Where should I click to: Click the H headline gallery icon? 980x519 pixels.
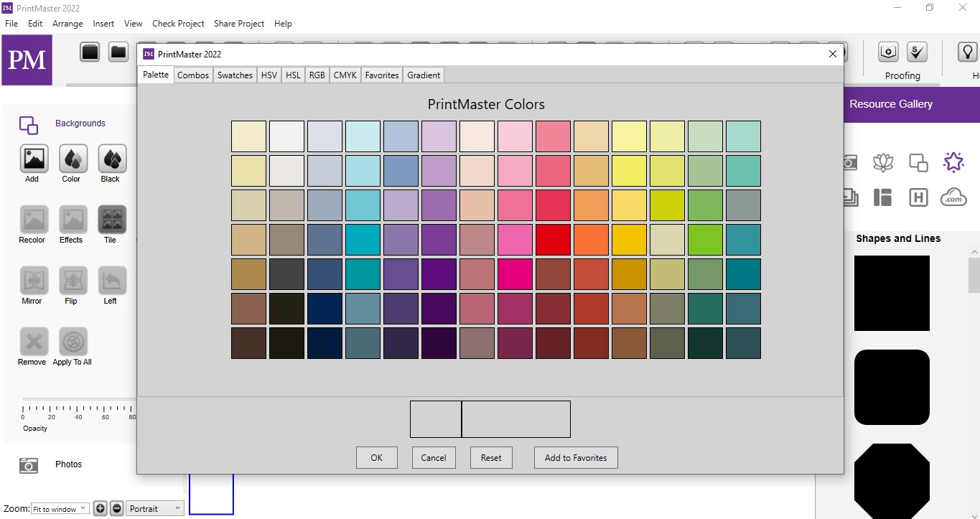pos(918,197)
